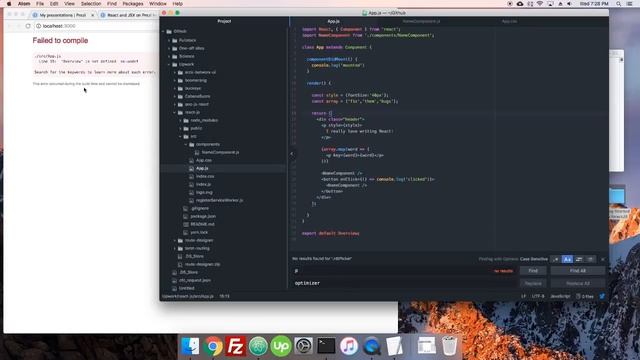The width and height of the screenshot is (640, 360).
Task: Click the Replace button
Action: point(533,283)
